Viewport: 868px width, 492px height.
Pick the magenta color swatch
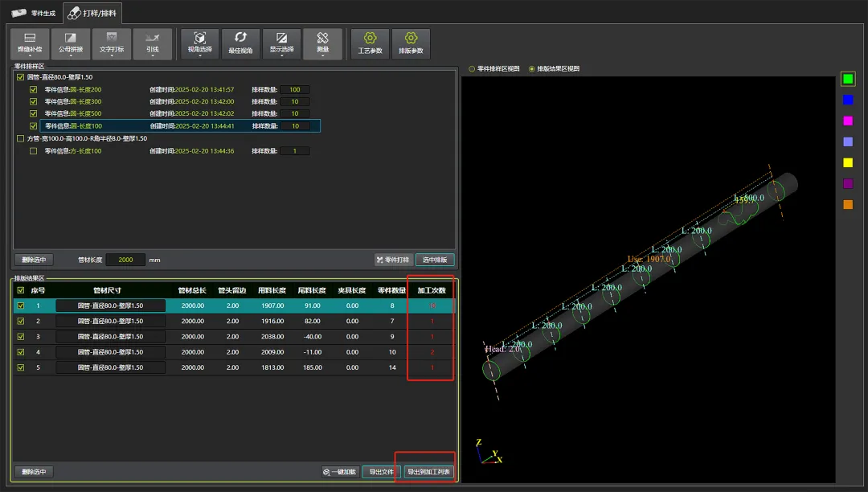click(848, 121)
